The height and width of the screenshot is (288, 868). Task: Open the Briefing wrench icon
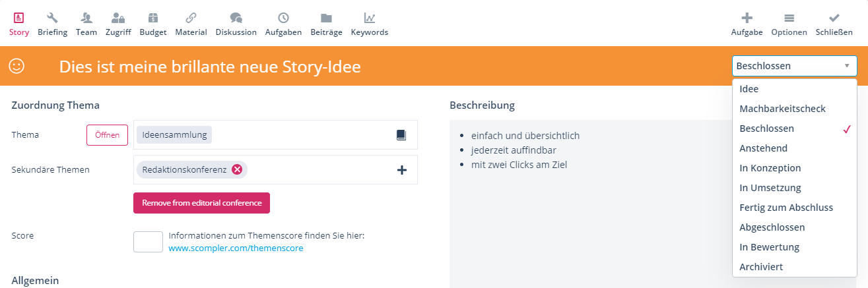tap(52, 18)
